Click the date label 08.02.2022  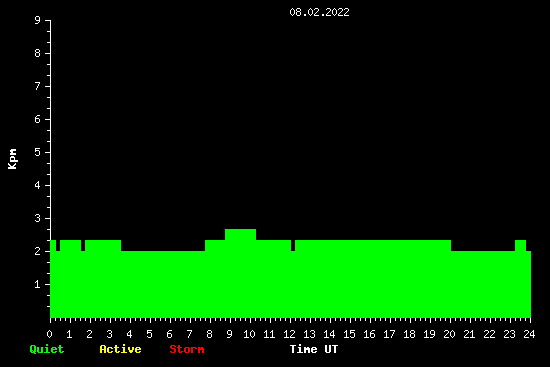(x=319, y=13)
